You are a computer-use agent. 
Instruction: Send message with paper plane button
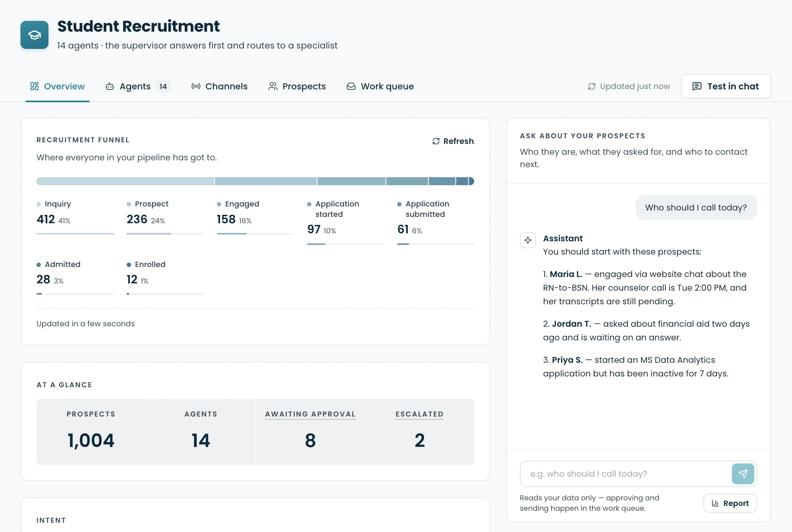(743, 474)
